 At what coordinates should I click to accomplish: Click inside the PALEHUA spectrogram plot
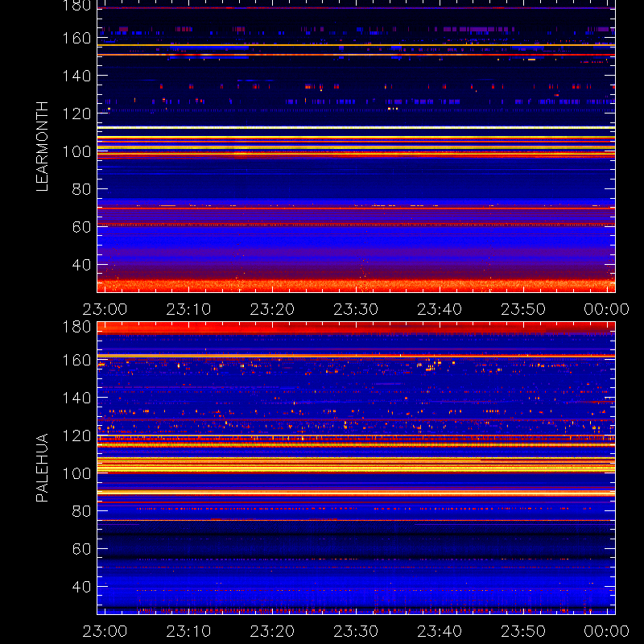(x=356, y=469)
